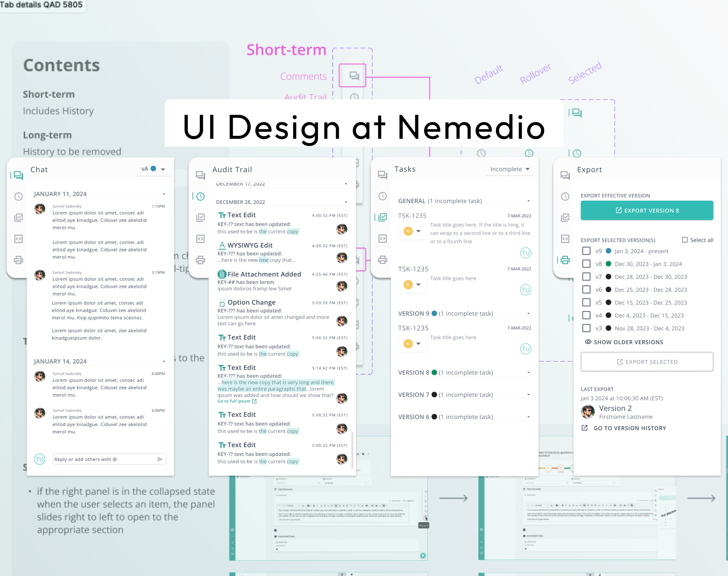The width and height of the screenshot is (728, 576).
Task: Select the File Attachment Added entry title
Action: [264, 274]
